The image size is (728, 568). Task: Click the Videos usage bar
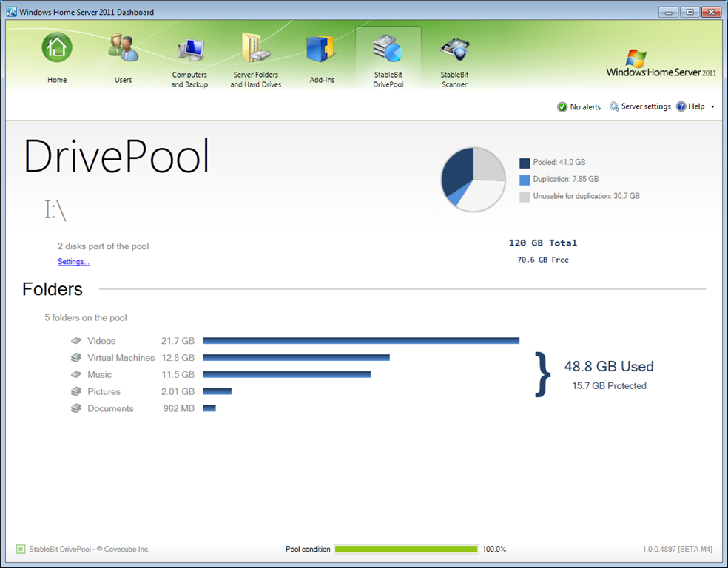click(x=361, y=341)
